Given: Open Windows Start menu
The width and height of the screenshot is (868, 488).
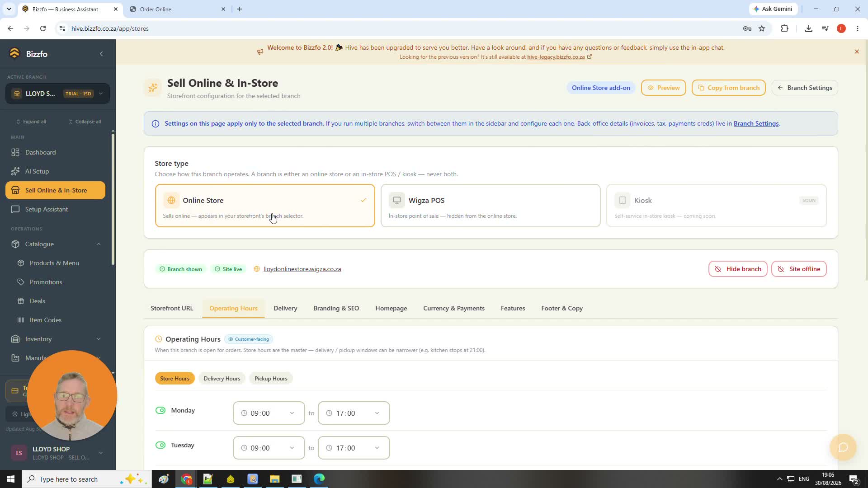Looking at the screenshot, I should point(11,479).
